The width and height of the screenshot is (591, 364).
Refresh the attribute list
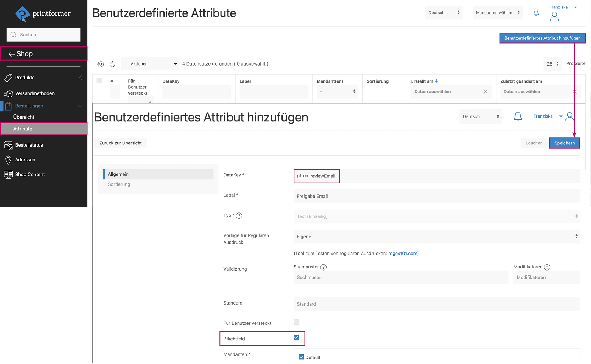coord(112,64)
